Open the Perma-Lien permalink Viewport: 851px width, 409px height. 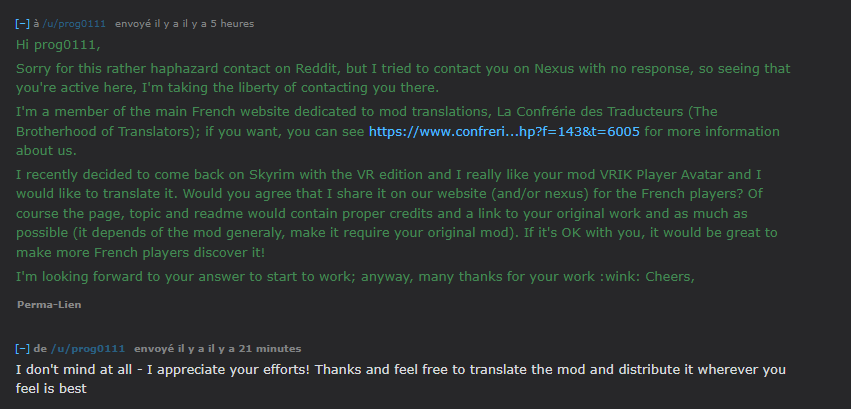click(49, 305)
